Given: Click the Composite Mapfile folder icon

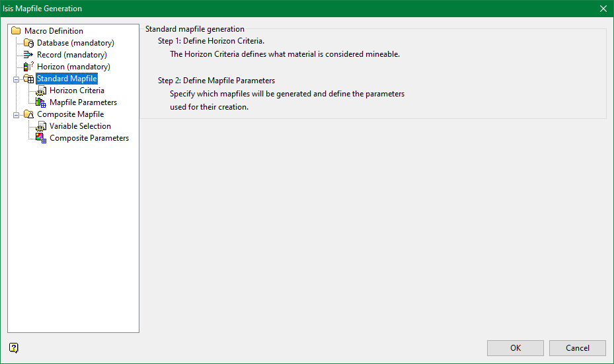Looking at the screenshot, I should pyautogui.click(x=28, y=114).
